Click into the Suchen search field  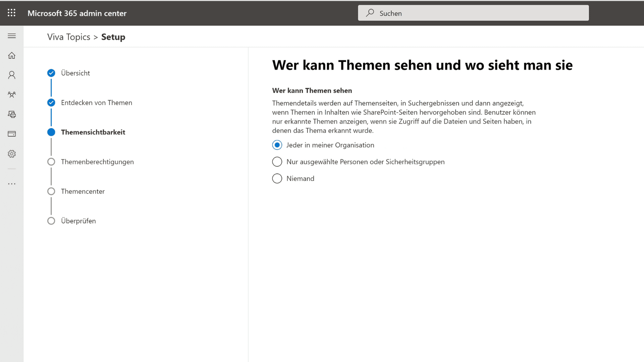[473, 13]
